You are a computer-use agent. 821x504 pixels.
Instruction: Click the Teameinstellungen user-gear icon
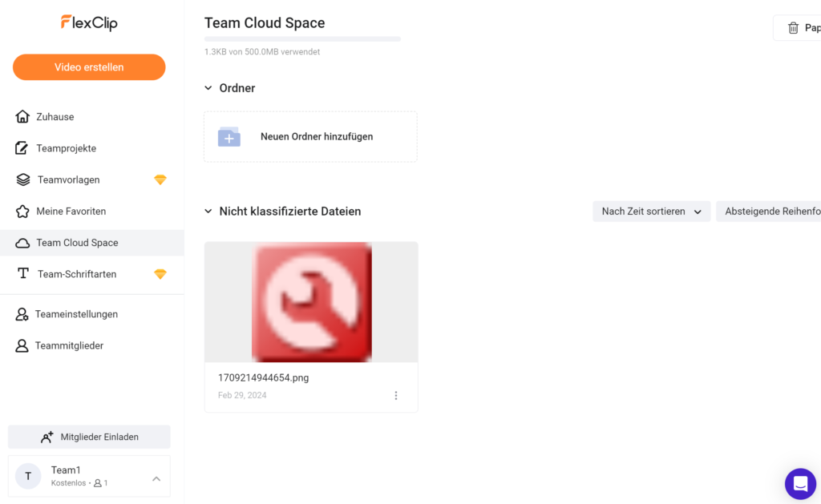22,314
